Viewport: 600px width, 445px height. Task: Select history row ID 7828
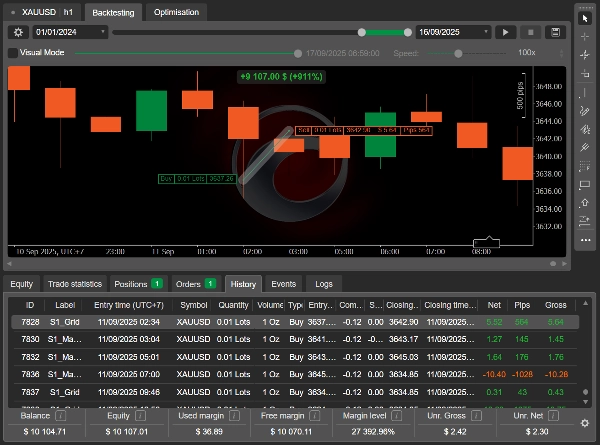[295, 322]
